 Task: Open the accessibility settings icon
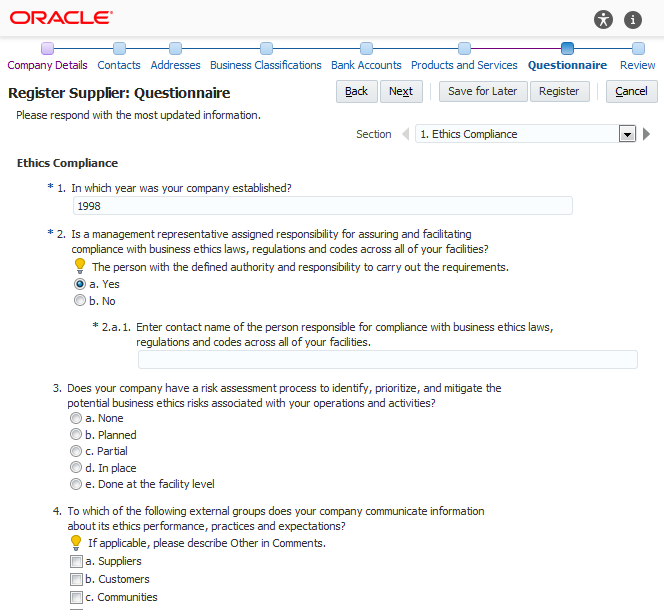603,19
